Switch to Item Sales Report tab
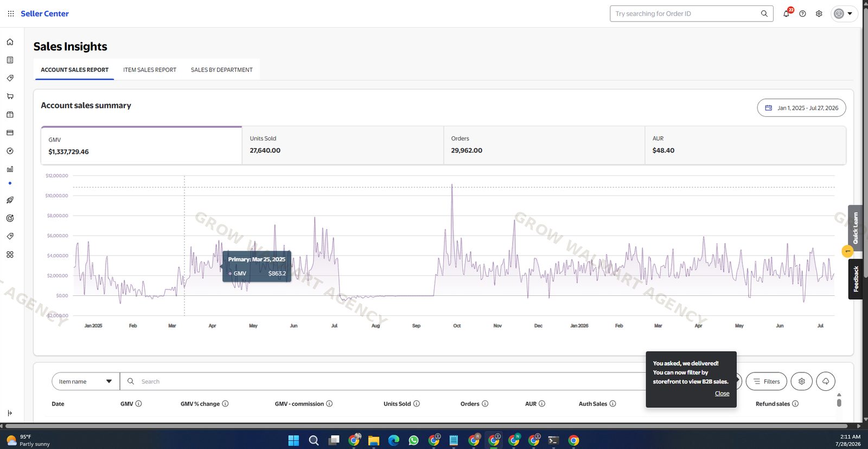This screenshot has width=868, height=449. click(150, 70)
